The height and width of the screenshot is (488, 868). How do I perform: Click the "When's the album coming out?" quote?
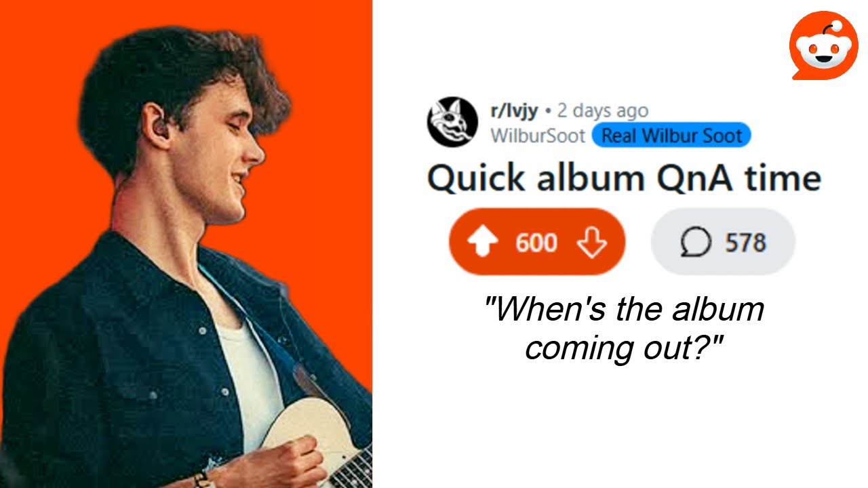pos(624,329)
